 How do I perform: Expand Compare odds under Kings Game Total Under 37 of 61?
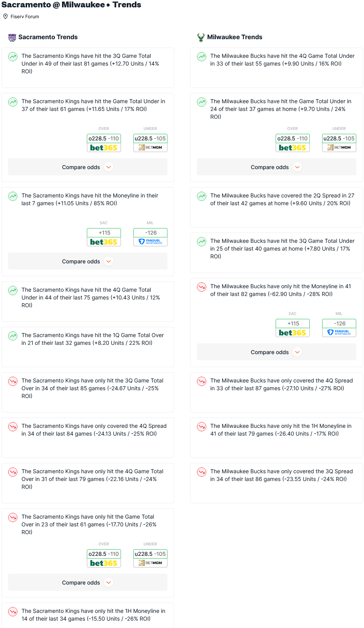pos(88,167)
